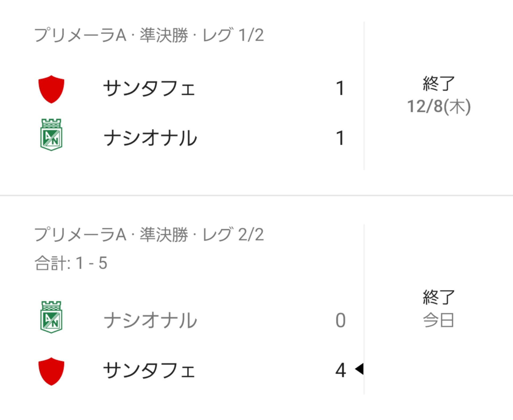
Task: Click Santa Fe red shield logo in leg 1
Action: point(51,89)
